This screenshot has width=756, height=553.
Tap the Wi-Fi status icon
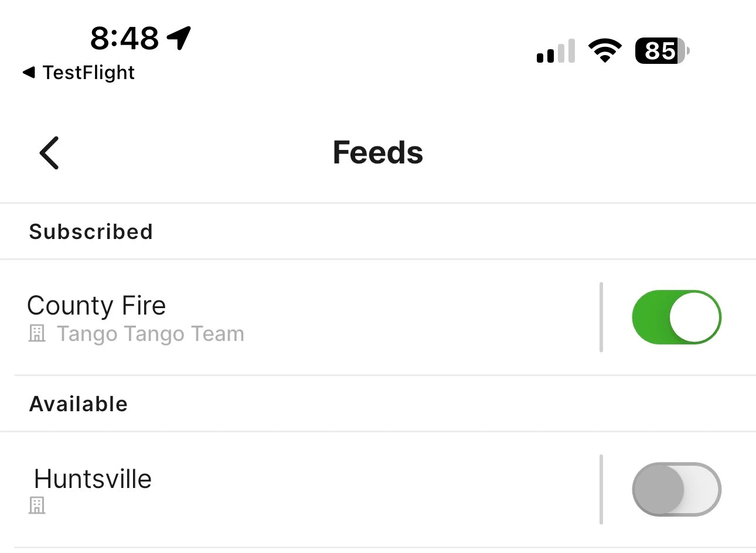605,51
